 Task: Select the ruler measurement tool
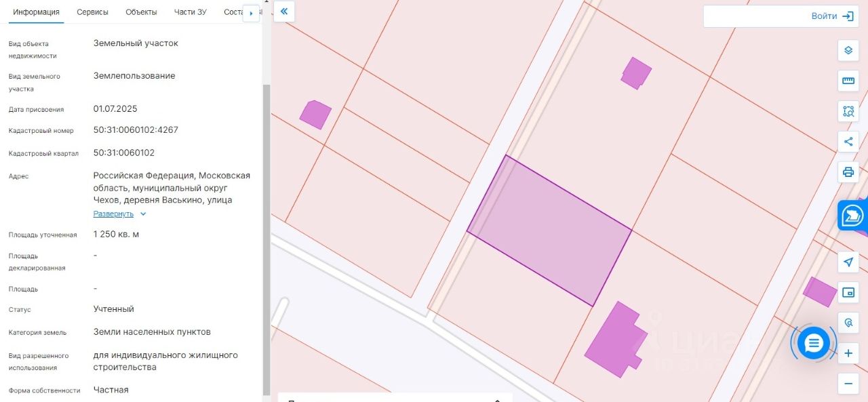(848, 81)
